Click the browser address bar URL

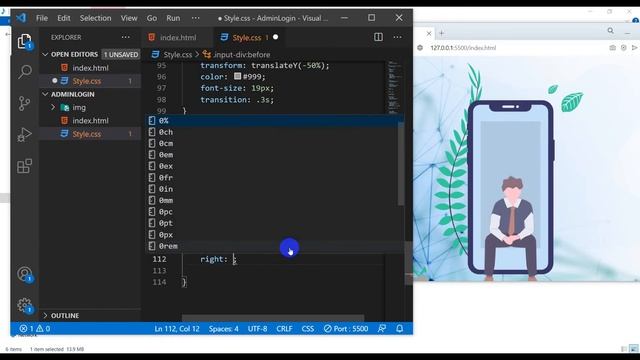pyautogui.click(x=463, y=48)
